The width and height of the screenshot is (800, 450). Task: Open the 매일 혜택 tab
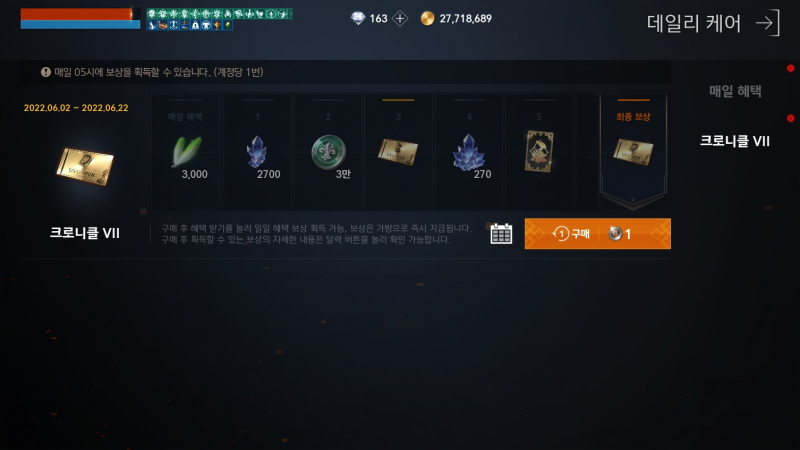click(x=735, y=91)
